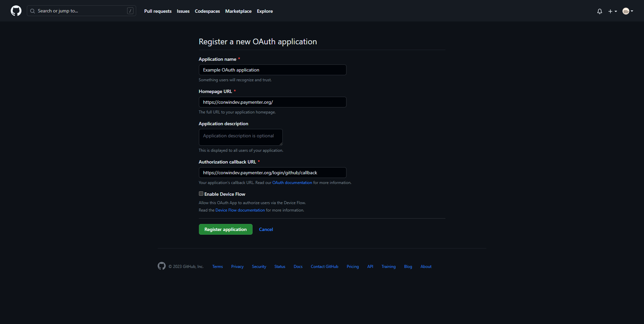The image size is (644, 324).
Task: Open the search bar keyboard shortcut hint
Action: tap(130, 11)
